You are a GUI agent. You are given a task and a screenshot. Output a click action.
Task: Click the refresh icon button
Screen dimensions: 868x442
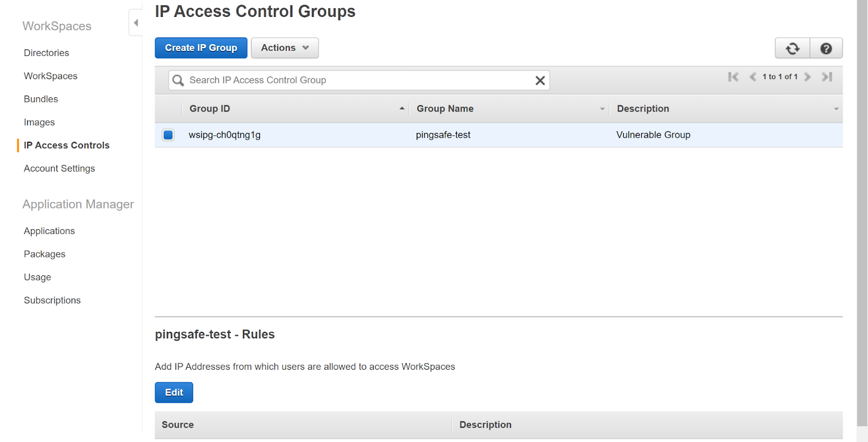[792, 48]
